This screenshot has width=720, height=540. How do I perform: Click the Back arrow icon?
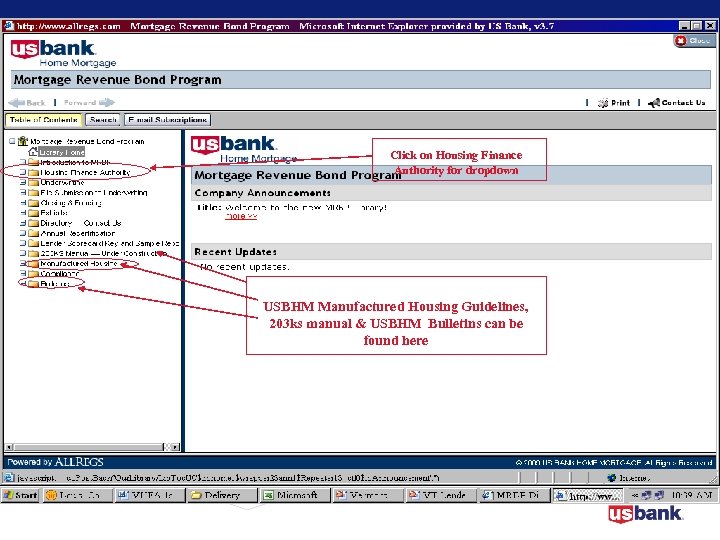tap(17, 102)
